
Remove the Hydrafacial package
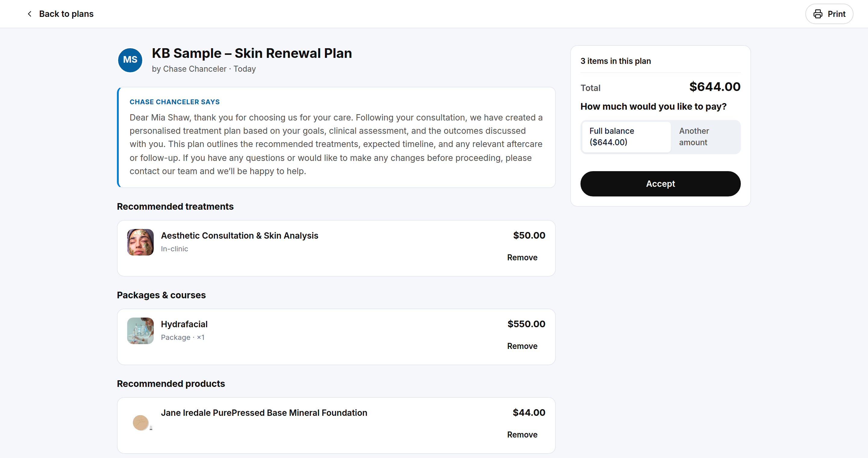[x=522, y=346]
